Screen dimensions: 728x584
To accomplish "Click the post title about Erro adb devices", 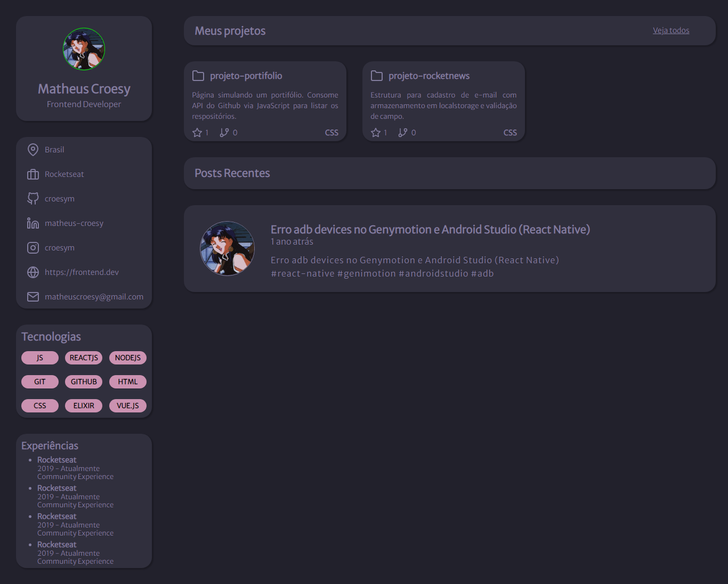I will [x=430, y=229].
